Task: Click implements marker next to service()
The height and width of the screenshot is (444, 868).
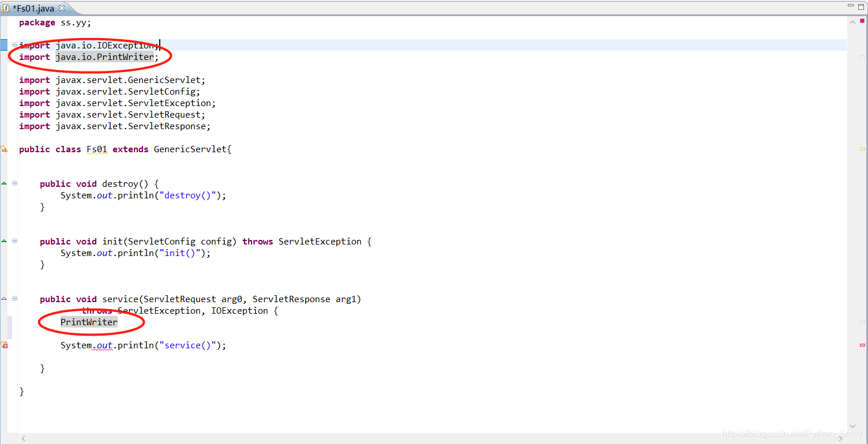Action: click(4, 299)
